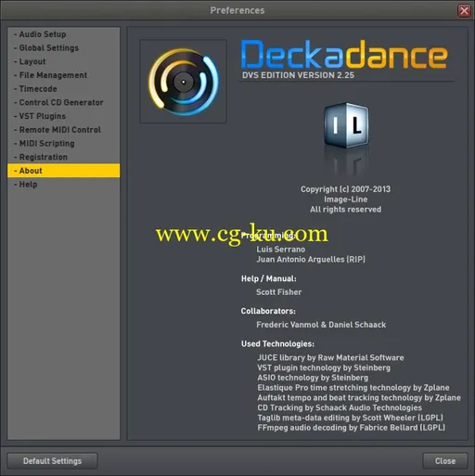Click Taglib meta-data editing credit line
This screenshot has height=476, width=475.
pyautogui.click(x=351, y=418)
